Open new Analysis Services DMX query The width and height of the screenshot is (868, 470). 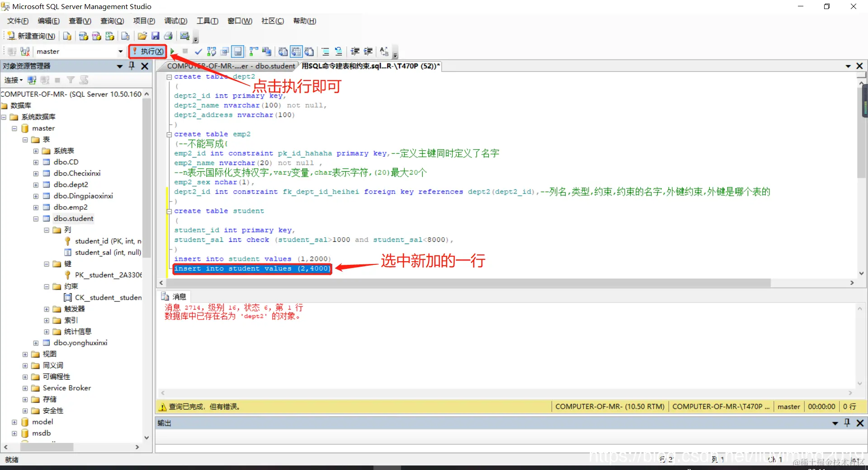[96, 36]
